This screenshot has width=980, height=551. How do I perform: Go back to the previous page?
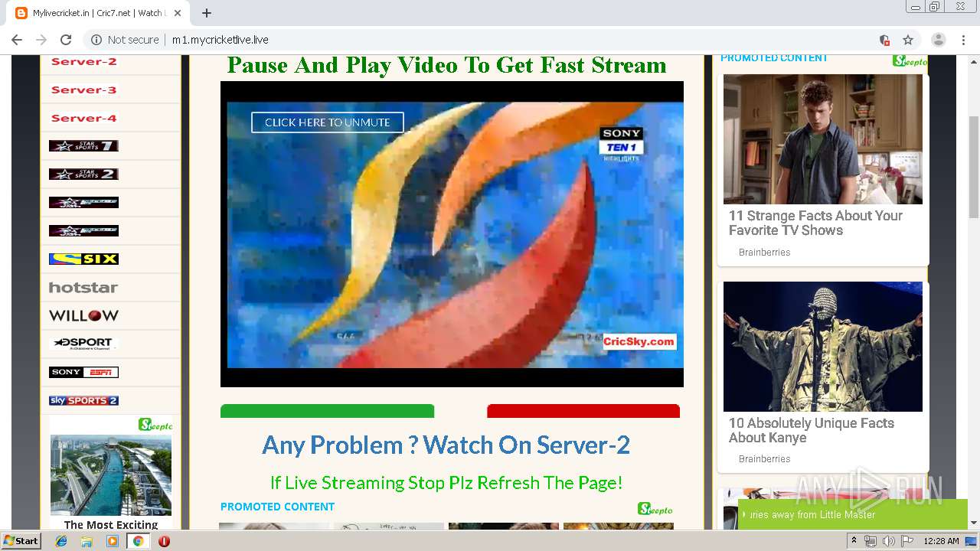coord(17,40)
